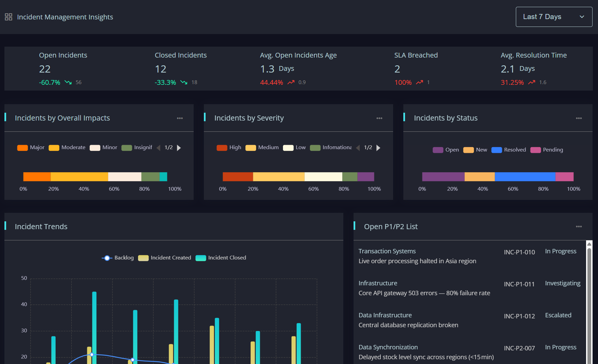Select the INC-P2-007 Data Synchronization row
Image resolution: width=598 pixels, height=364 pixels.
(470, 352)
